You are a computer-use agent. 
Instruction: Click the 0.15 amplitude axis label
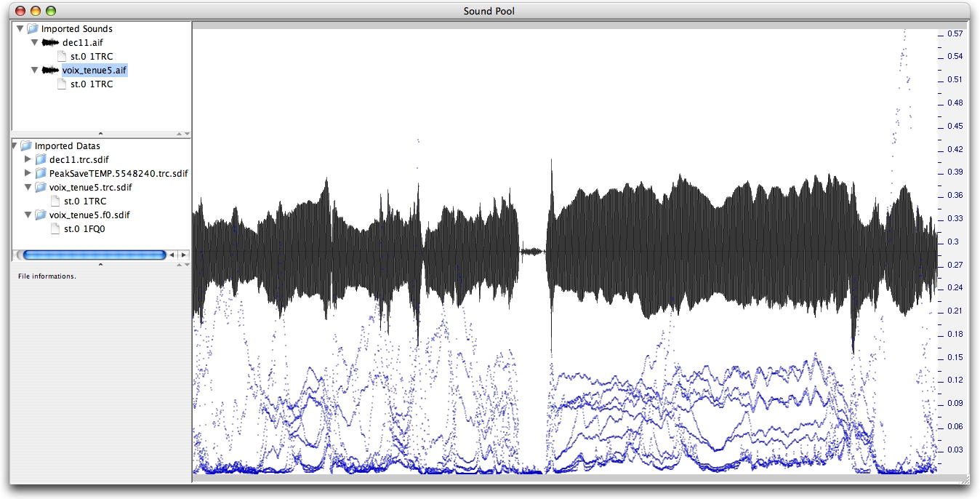coord(955,357)
